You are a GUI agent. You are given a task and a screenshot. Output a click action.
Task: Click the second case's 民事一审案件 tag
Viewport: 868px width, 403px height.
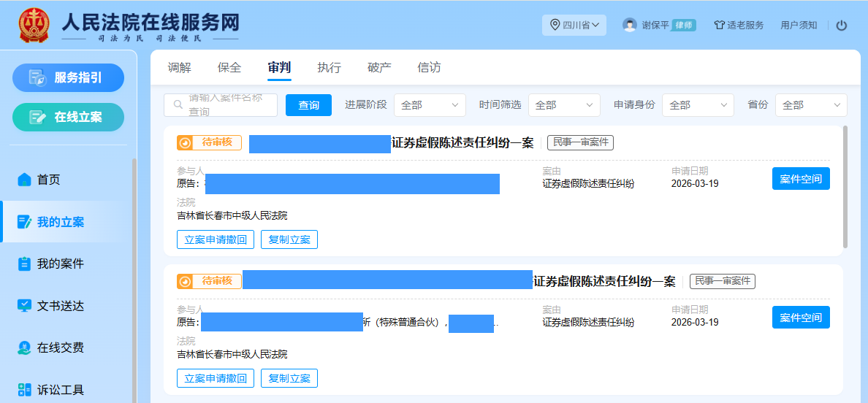(x=723, y=281)
